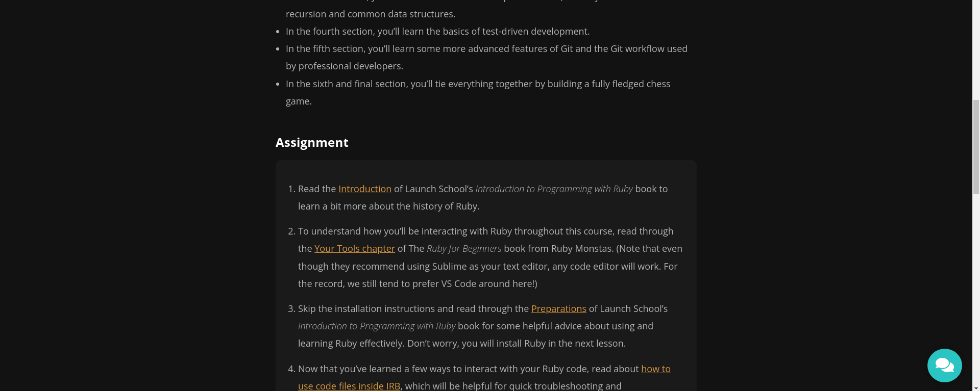Open the Preparations link

[x=559, y=308]
